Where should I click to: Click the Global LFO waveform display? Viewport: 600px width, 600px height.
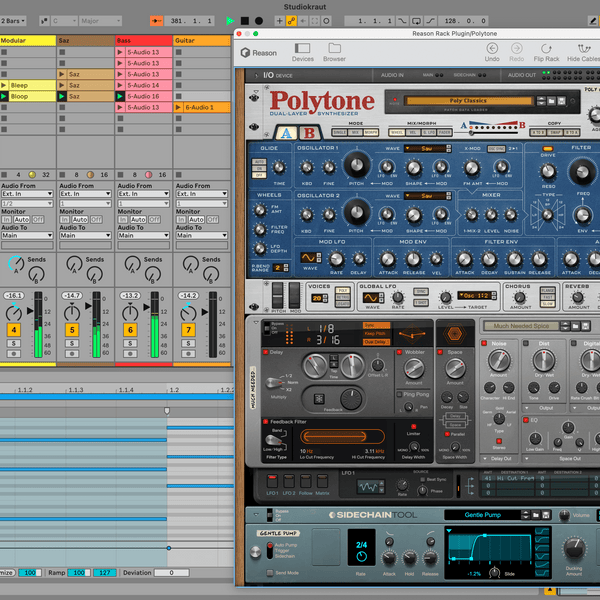coord(370,297)
